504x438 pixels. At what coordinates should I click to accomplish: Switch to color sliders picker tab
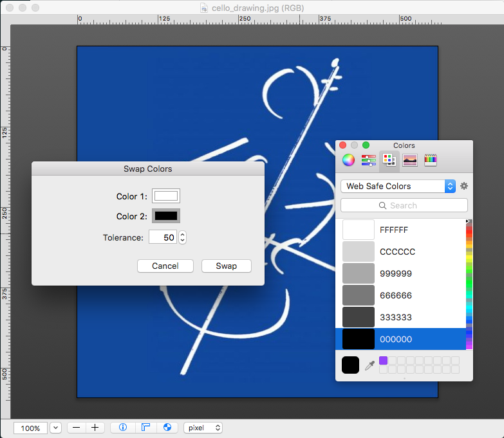(368, 160)
